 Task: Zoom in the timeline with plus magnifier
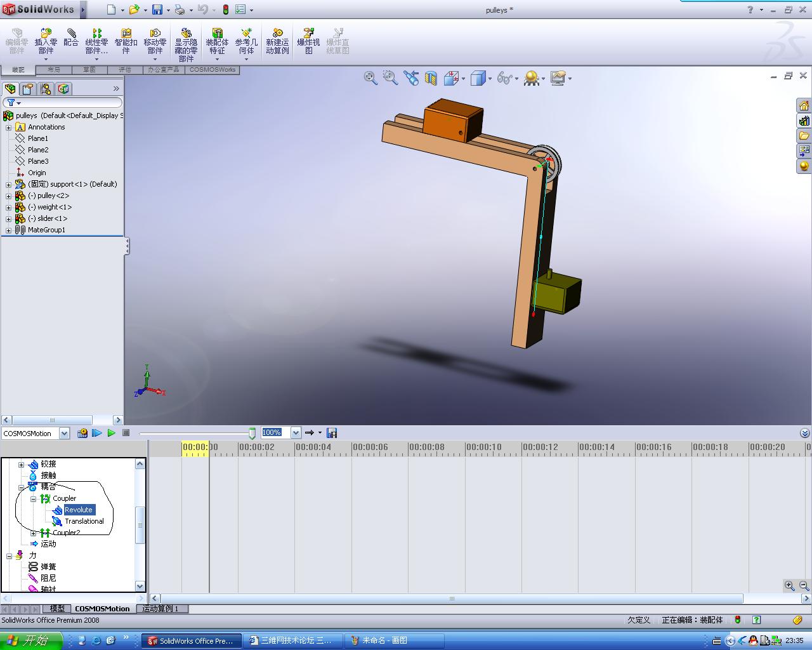(789, 586)
